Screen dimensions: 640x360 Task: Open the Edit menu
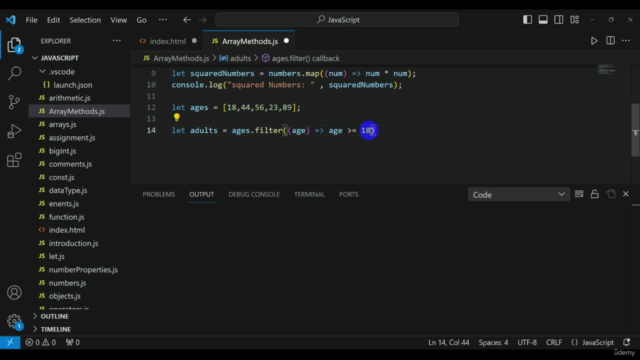click(x=53, y=20)
